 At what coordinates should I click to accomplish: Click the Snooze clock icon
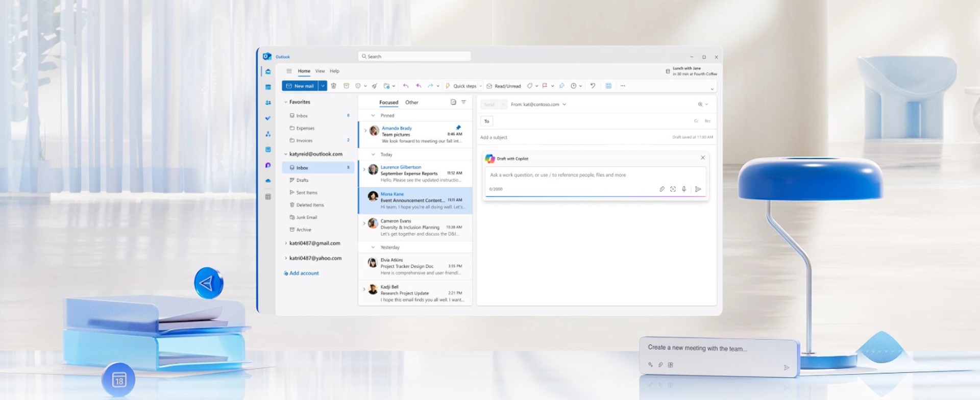(x=574, y=86)
